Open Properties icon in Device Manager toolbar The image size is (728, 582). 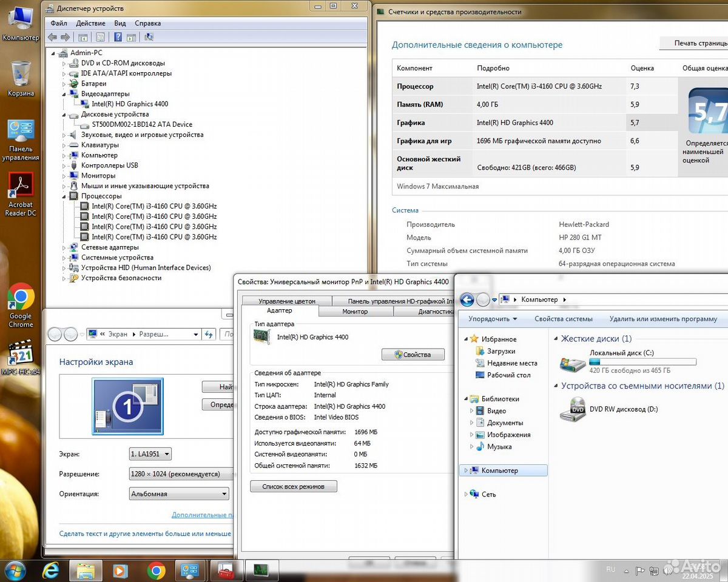pos(100,37)
